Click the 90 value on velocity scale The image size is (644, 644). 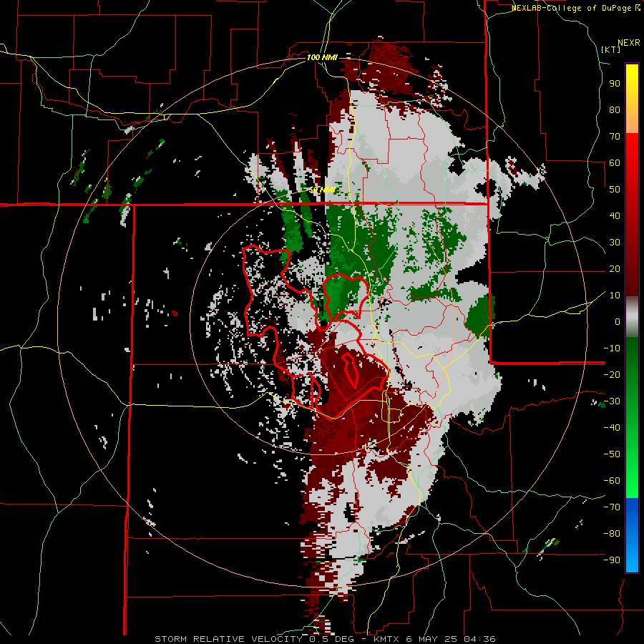tap(615, 84)
